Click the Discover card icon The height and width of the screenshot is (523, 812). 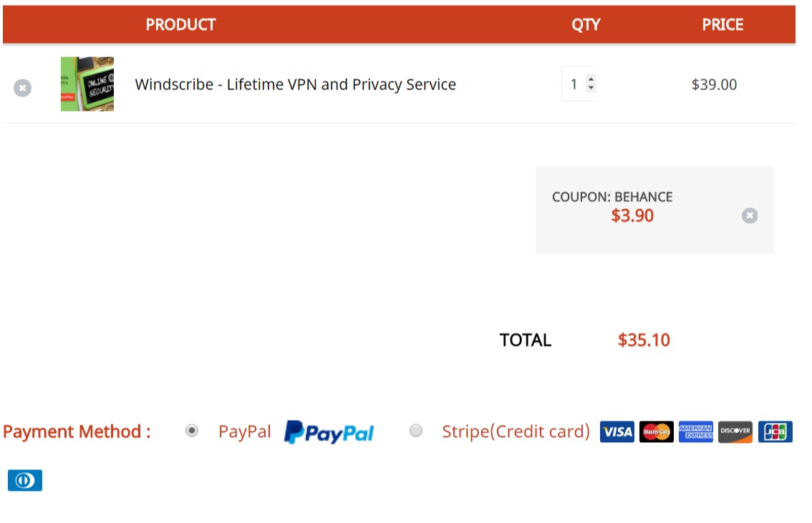735,431
